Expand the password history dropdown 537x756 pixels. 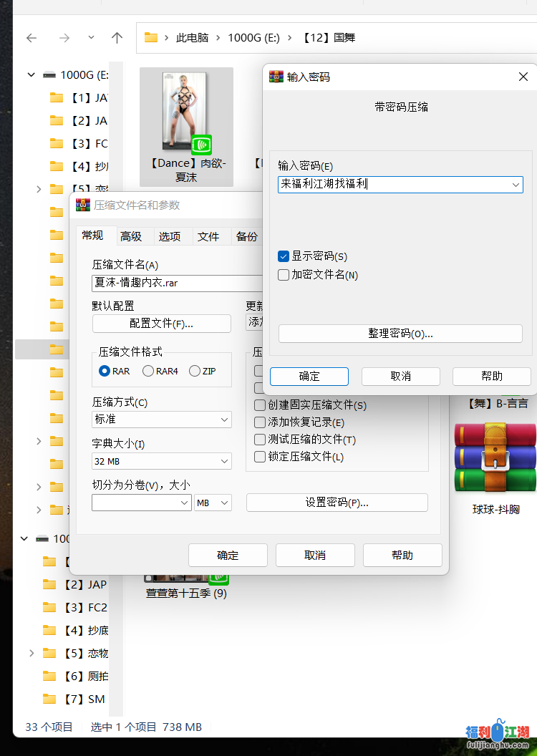pos(516,185)
